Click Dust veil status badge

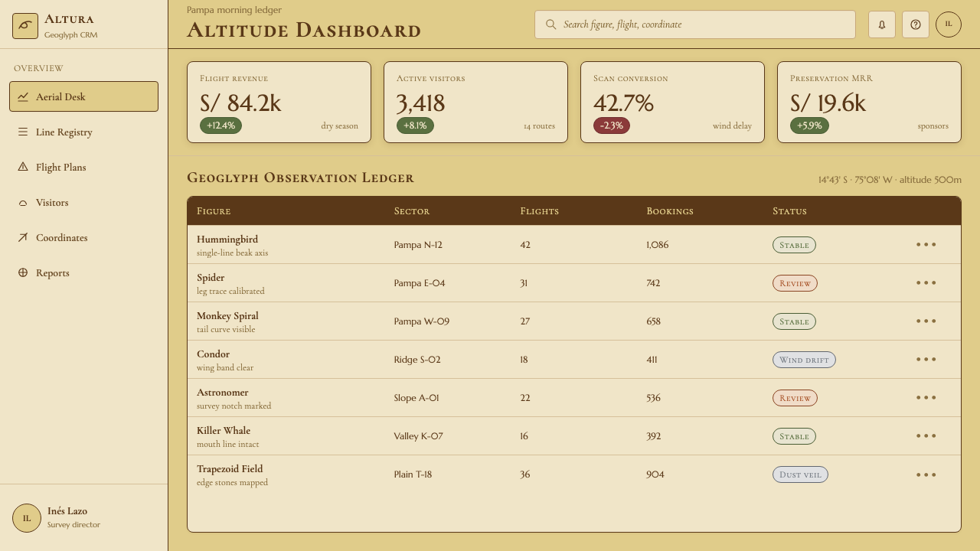800,474
